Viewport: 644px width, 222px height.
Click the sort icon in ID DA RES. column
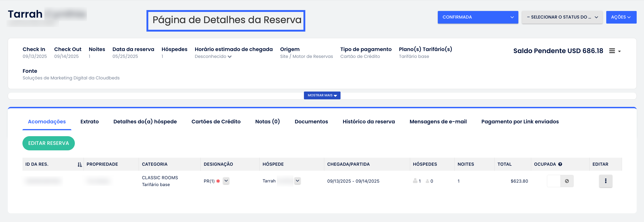(79, 165)
